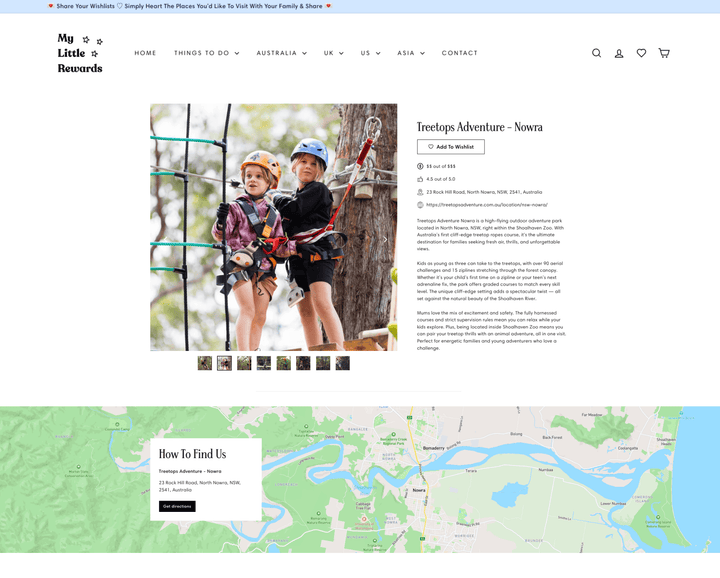
Task: Open the wishlist heart icon in header
Action: pos(641,53)
